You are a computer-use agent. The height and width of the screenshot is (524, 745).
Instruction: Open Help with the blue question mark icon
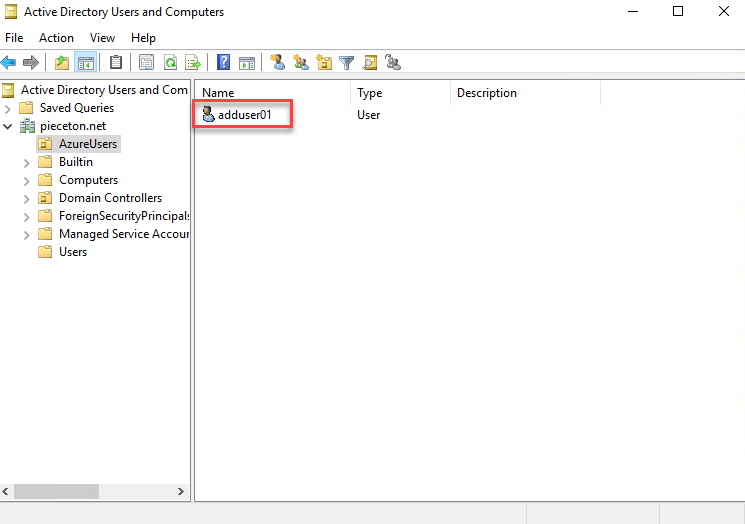click(223, 62)
